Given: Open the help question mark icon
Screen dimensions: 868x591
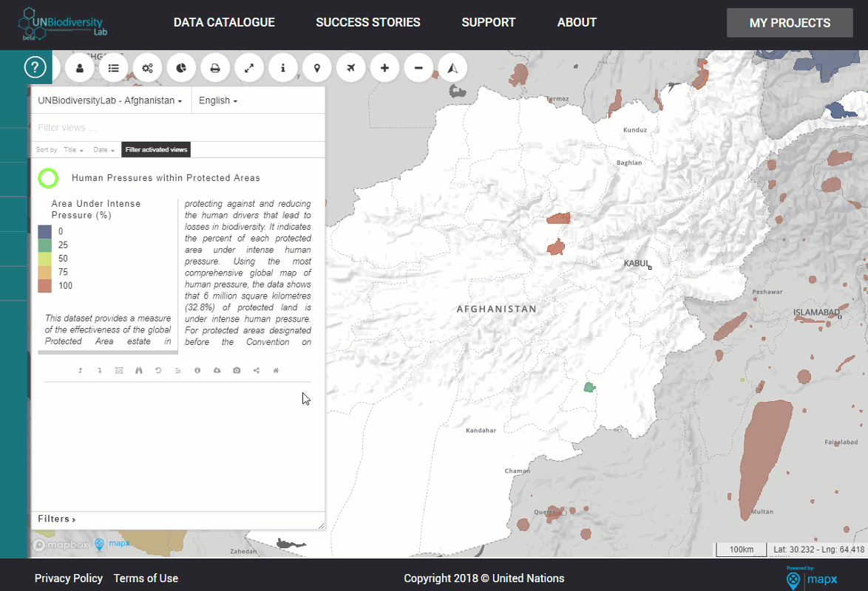Looking at the screenshot, I should 35,67.
